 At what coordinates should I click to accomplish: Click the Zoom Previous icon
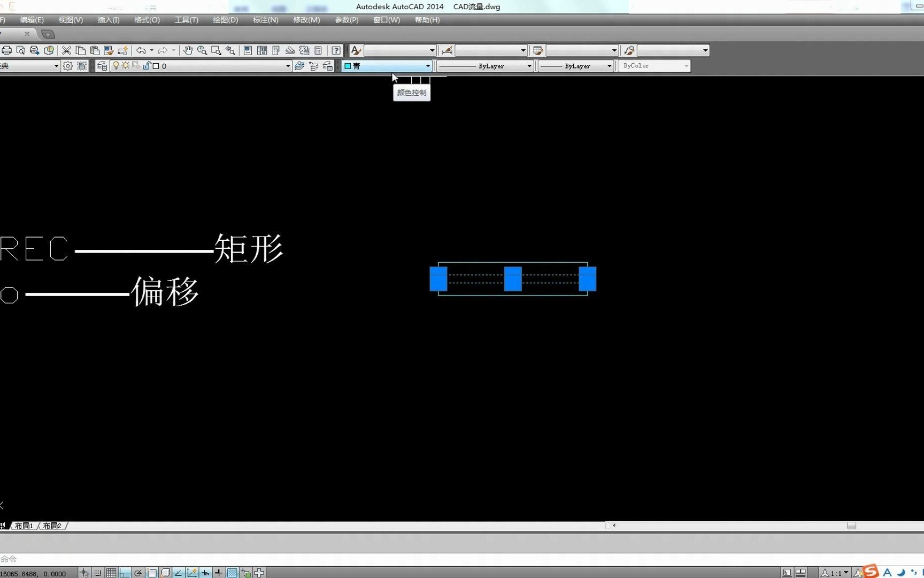pos(230,50)
